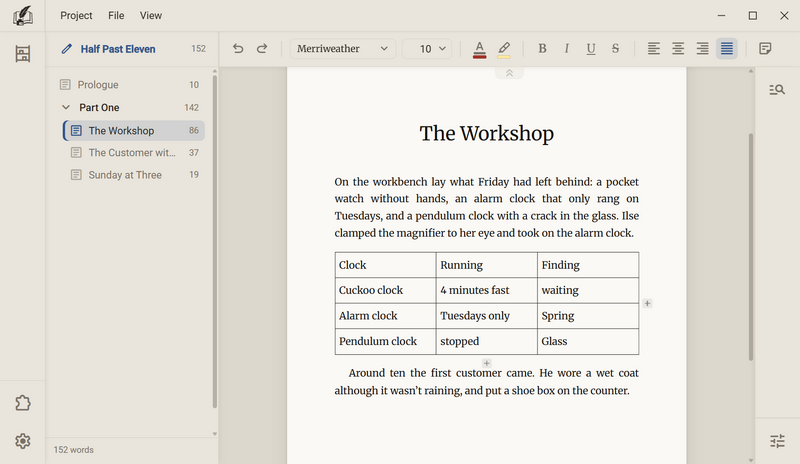The height and width of the screenshot is (464, 800).
Task: Click the Pendulum clock table cell
Action: 385,341
